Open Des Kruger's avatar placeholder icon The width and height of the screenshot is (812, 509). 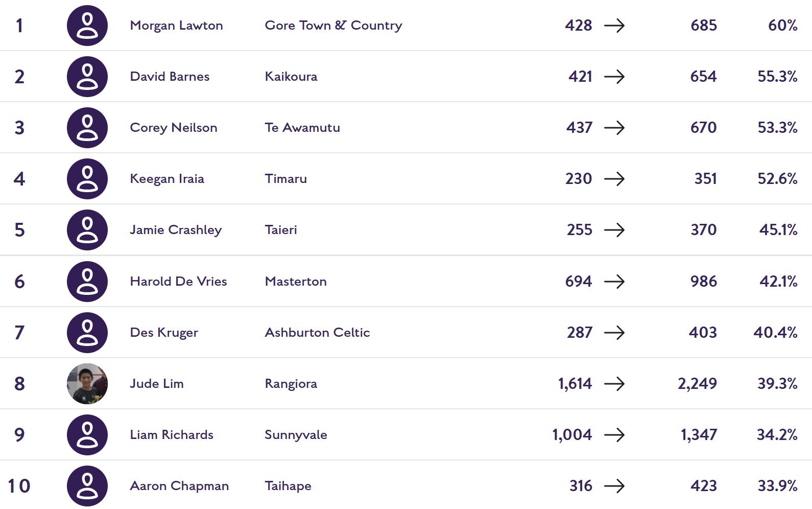(87, 333)
